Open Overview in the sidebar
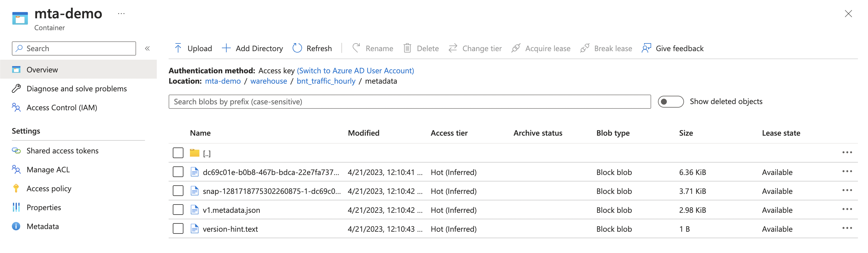The width and height of the screenshot is (868, 253). point(78,70)
